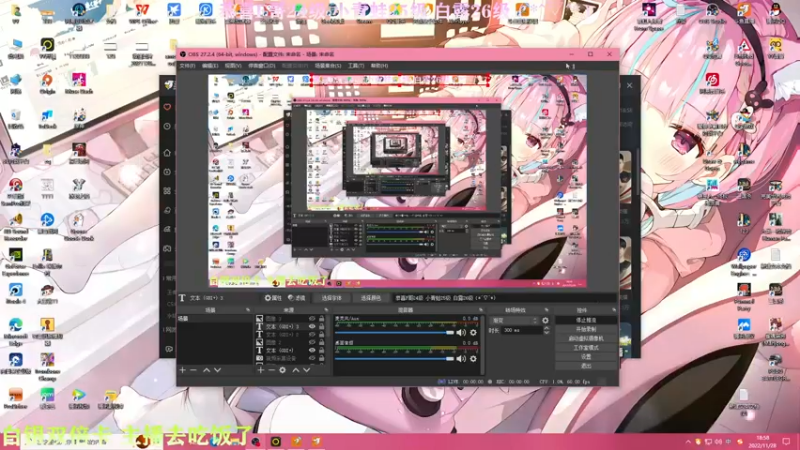The image size is (800, 450).
Task: Open the 停靠窗口(D) menu
Action: (262, 66)
